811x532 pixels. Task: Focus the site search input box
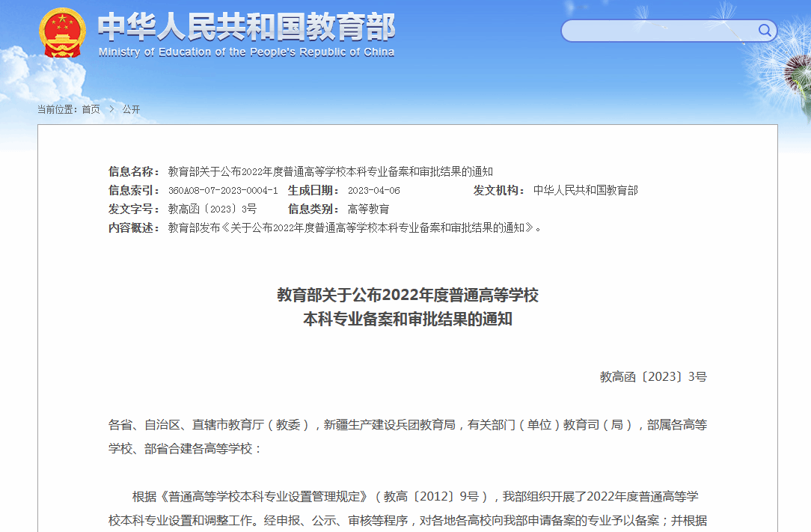point(658,31)
